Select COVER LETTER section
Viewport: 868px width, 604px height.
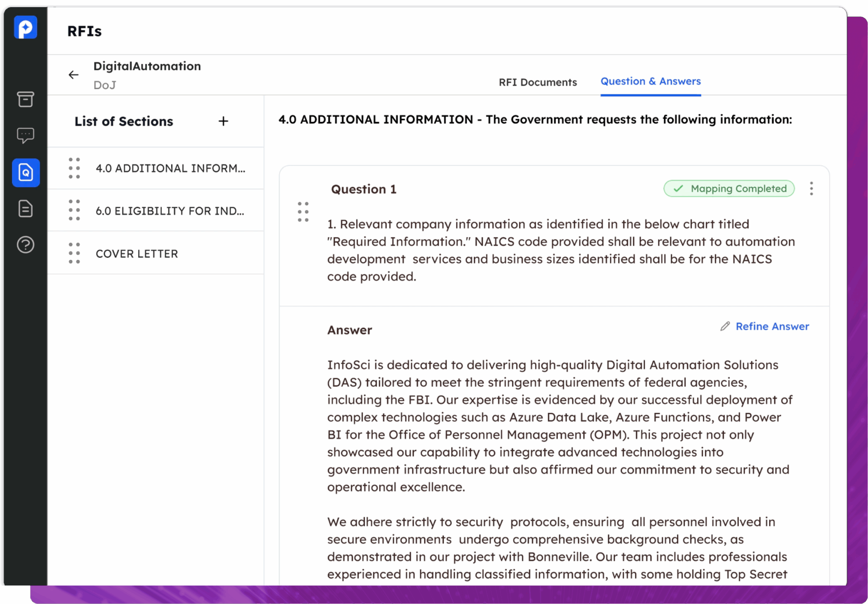(136, 253)
